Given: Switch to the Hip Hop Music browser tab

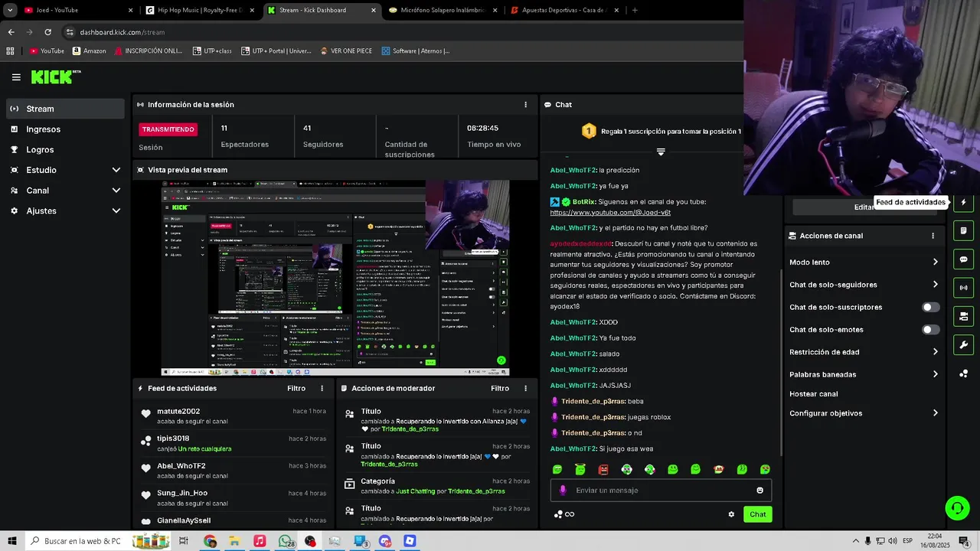Looking at the screenshot, I should tap(201, 10).
